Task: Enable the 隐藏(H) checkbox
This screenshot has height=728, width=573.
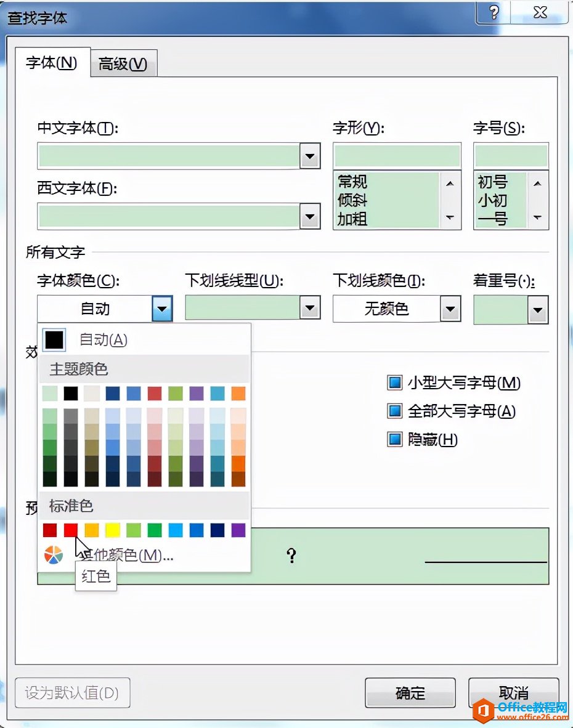Action: (x=395, y=439)
